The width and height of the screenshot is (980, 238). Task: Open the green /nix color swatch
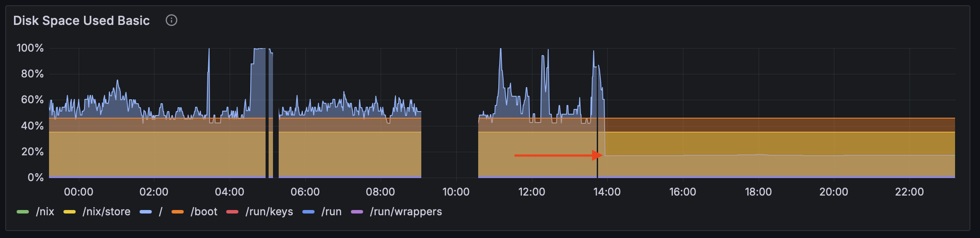click(x=23, y=212)
